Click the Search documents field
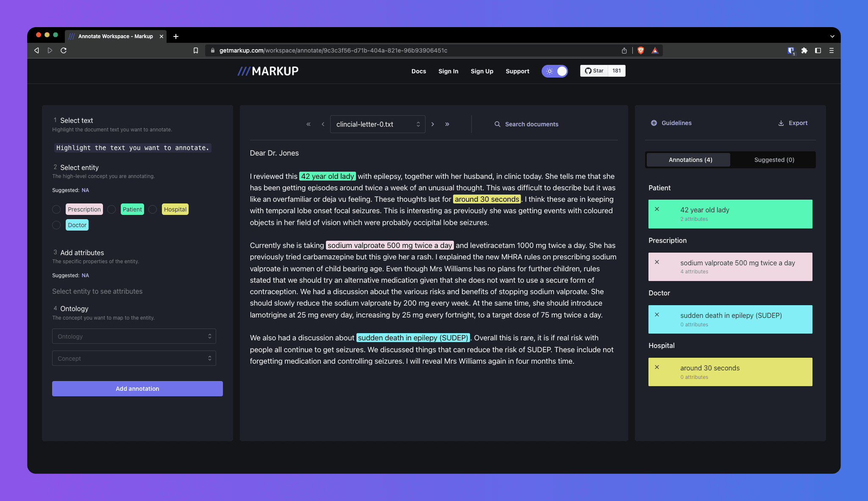The image size is (868, 501). tap(531, 124)
